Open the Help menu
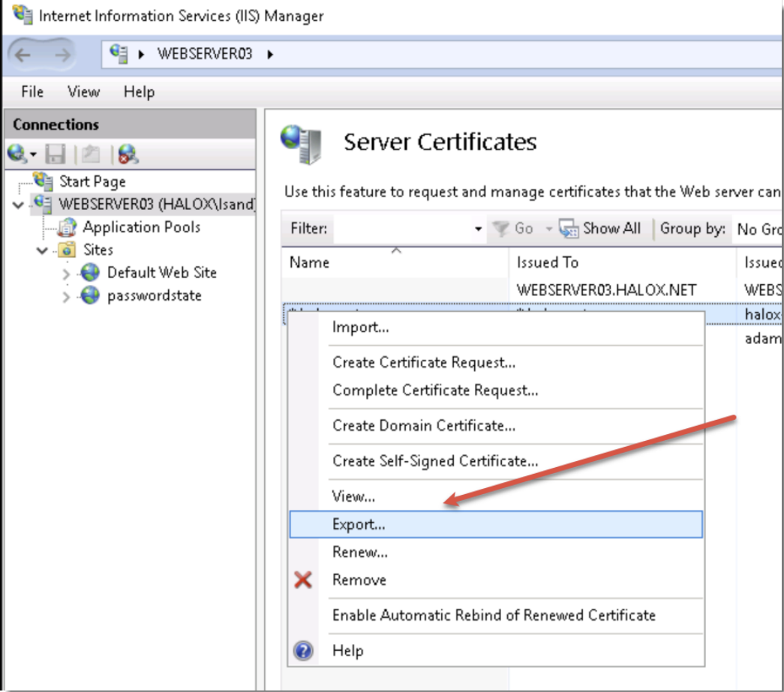The height and width of the screenshot is (692, 784). [139, 92]
